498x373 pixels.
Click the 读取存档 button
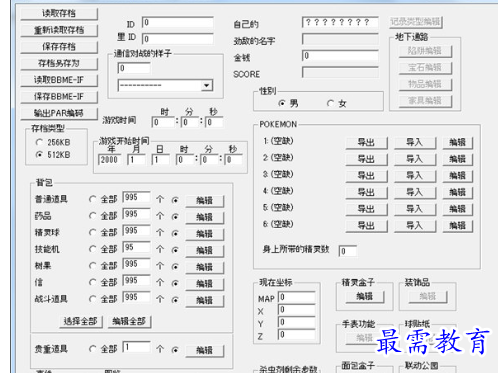59,13
